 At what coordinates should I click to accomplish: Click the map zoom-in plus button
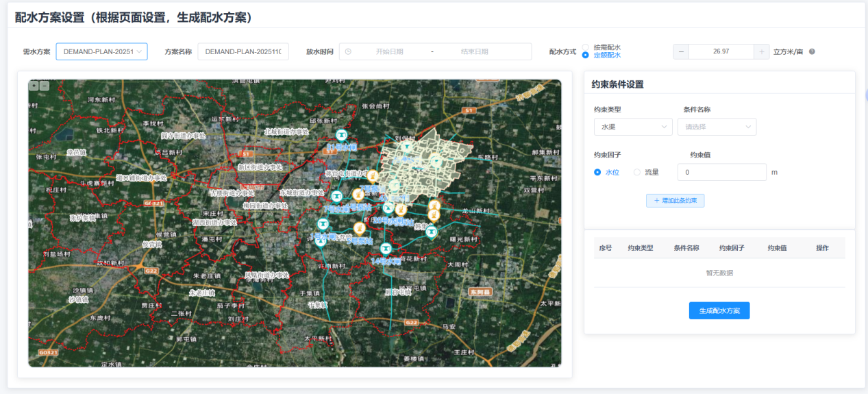click(34, 86)
